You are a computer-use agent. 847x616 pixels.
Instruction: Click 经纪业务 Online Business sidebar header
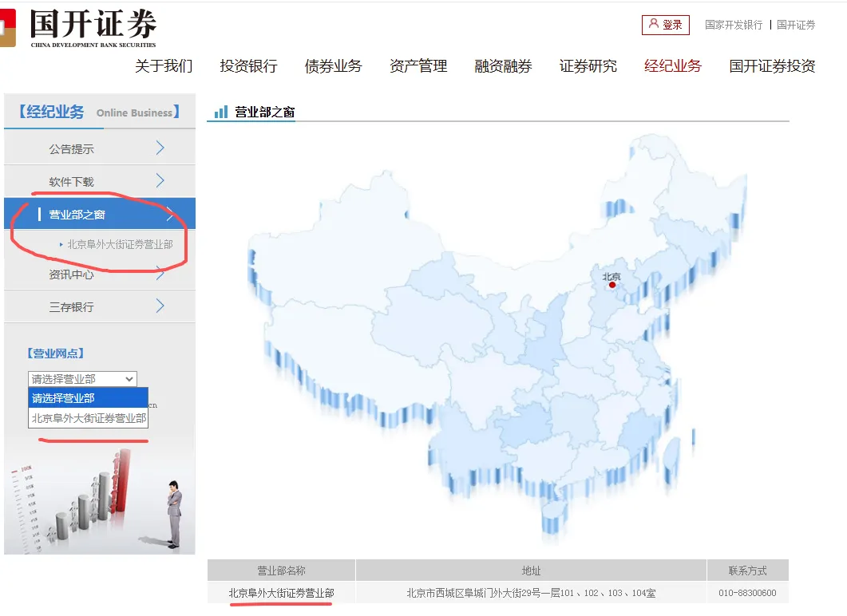coord(100,112)
